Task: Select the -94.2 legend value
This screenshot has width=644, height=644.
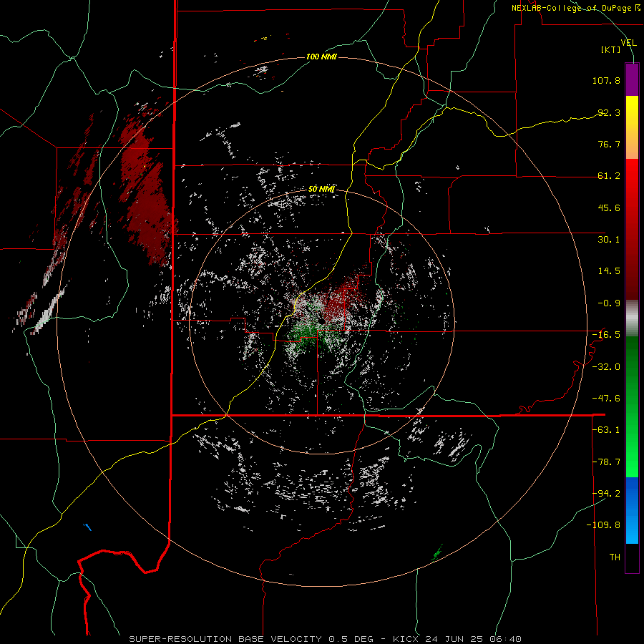Action: coord(606,494)
